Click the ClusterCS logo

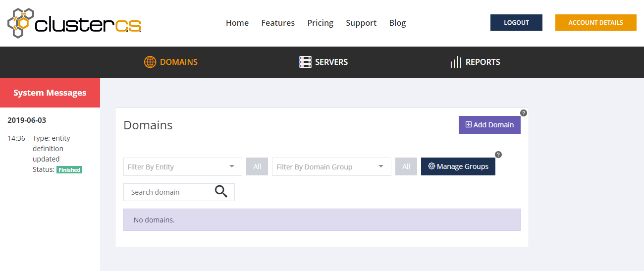tap(74, 23)
